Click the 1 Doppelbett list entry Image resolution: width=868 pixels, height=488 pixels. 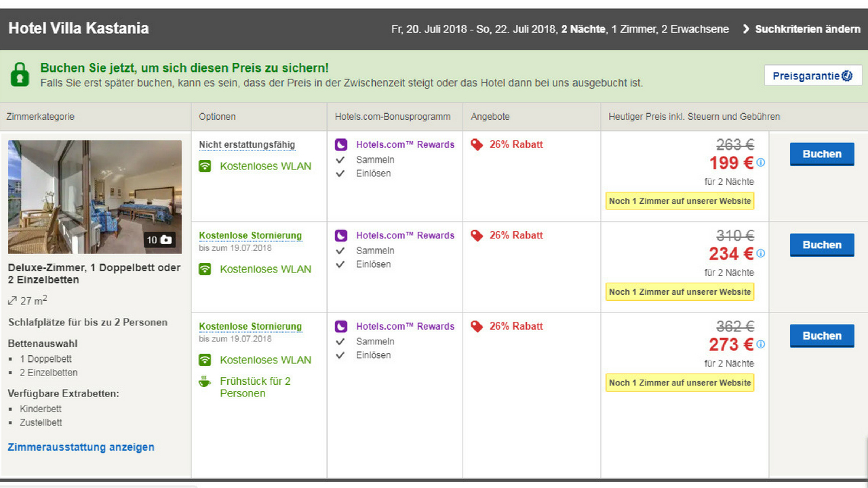point(45,359)
